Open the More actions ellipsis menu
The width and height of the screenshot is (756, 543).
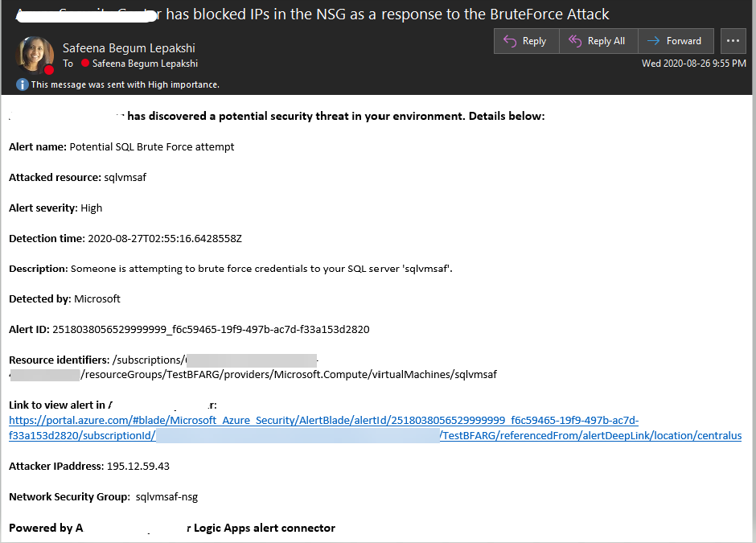[733, 41]
